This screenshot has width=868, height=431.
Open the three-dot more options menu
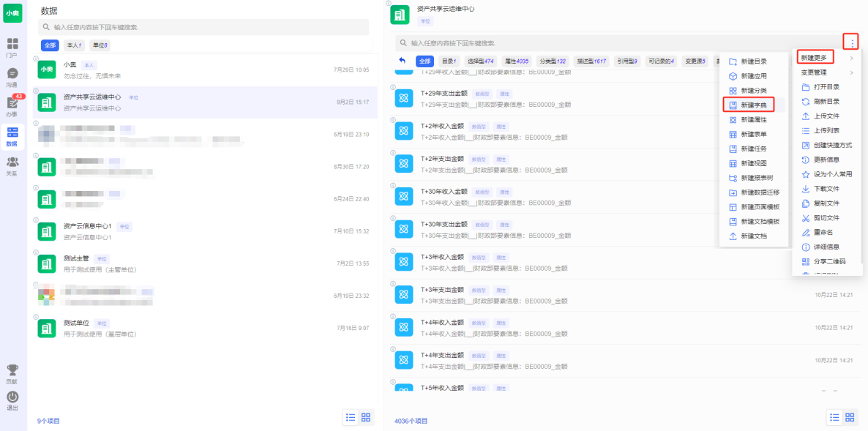coord(851,42)
